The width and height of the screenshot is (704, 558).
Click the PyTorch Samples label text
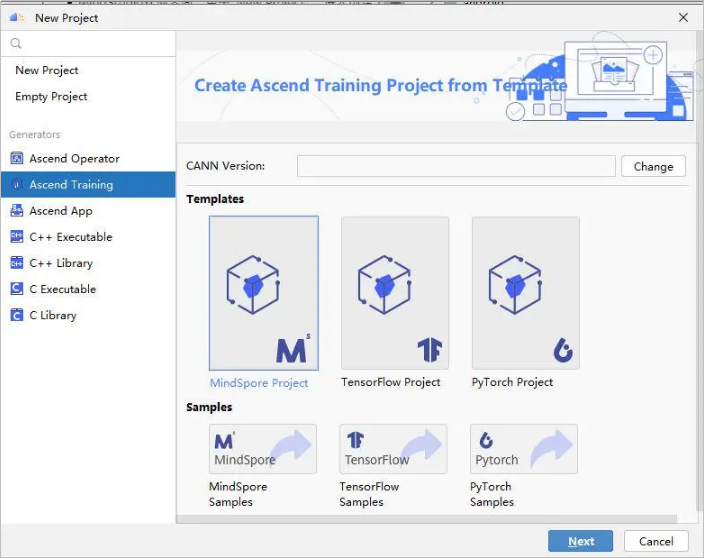[492, 494]
